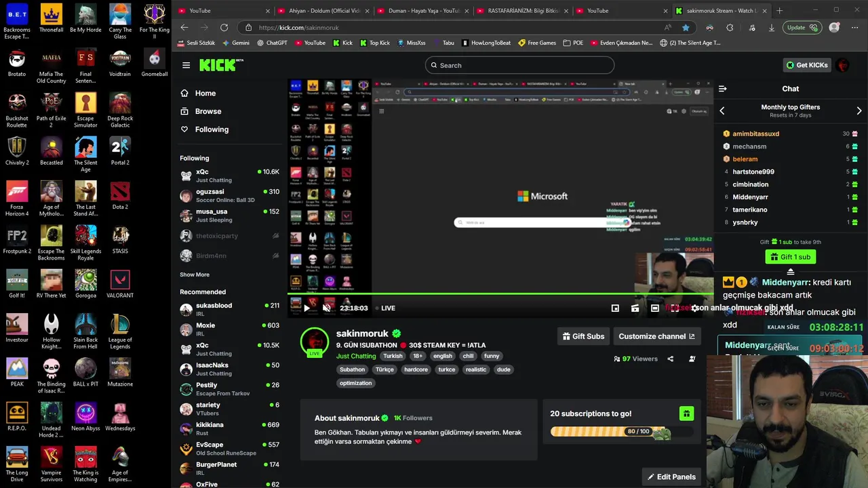
Task: Toggle favorite star for this page
Action: tap(686, 27)
